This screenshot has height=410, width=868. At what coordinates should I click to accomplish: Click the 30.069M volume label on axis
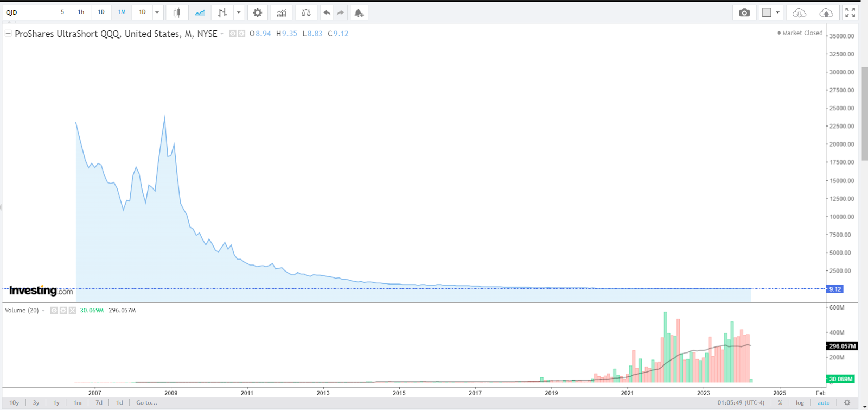[841, 379]
